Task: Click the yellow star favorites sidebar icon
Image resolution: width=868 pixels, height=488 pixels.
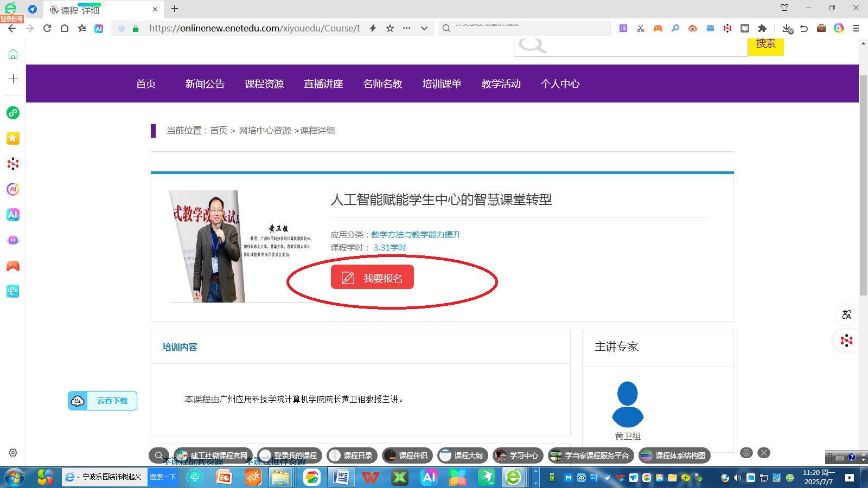Action: 13,138
